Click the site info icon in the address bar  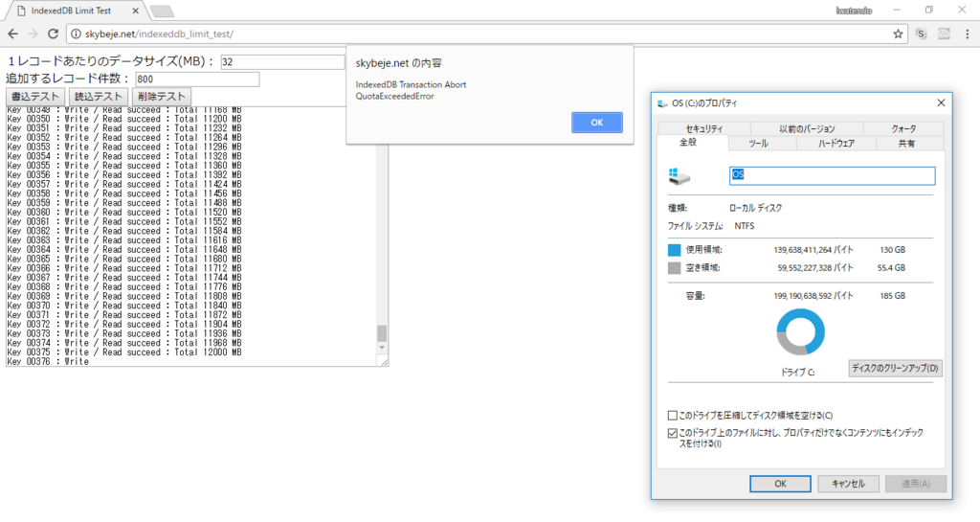(x=76, y=34)
